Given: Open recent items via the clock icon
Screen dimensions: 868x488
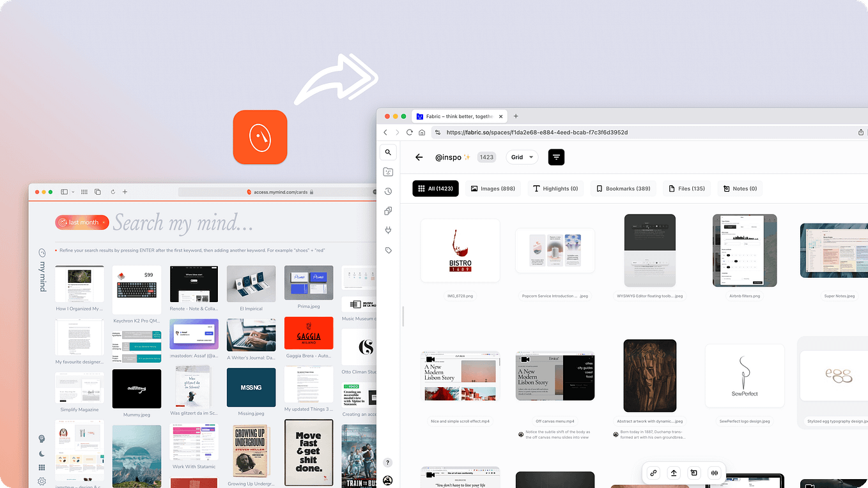Looking at the screenshot, I should click(x=388, y=190).
